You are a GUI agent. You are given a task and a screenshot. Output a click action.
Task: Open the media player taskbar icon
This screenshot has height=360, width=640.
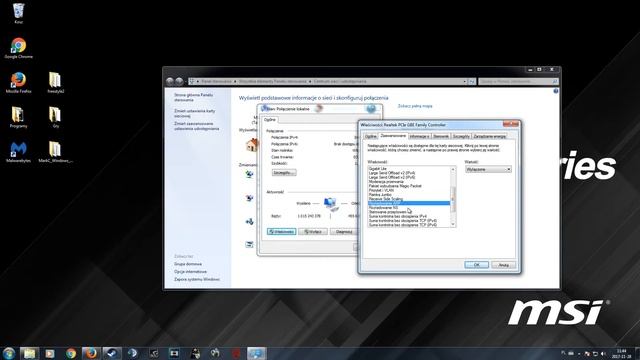pos(50,353)
